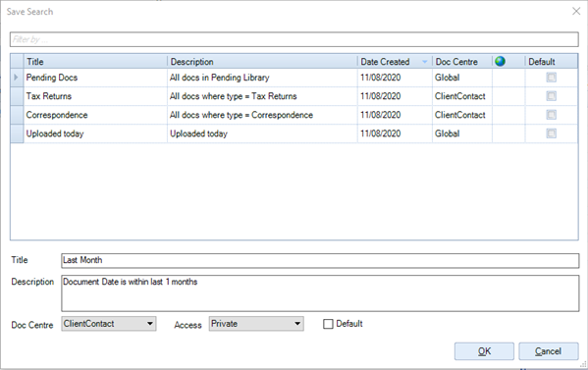The image size is (588, 370).
Task: Close the Save Search dialog
Action: 576,11
